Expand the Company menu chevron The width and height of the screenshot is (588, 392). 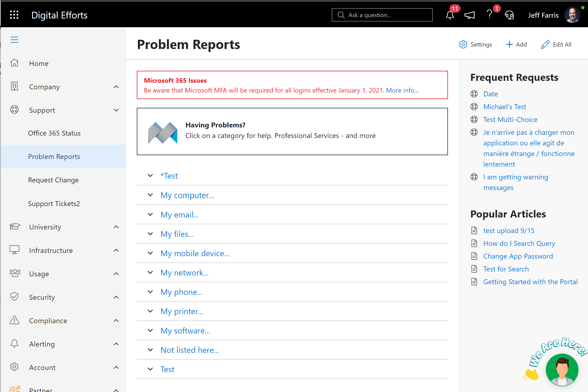116,87
